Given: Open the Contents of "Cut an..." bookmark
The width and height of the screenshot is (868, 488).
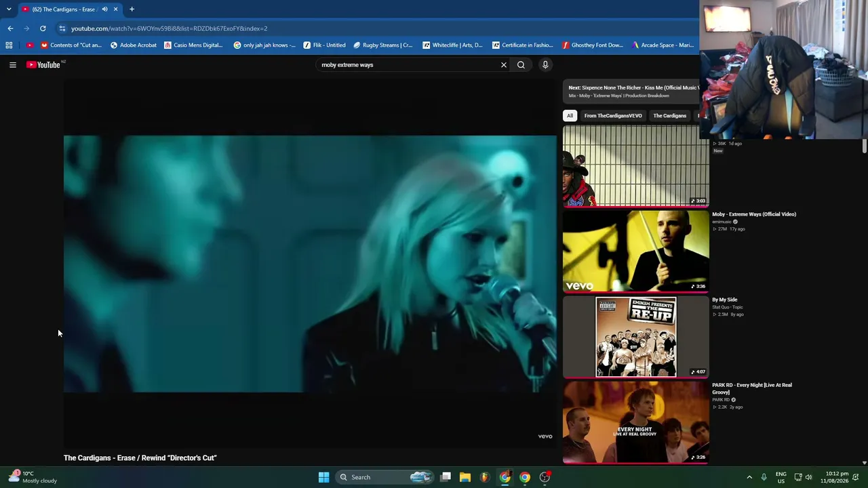Looking at the screenshot, I should click(x=71, y=45).
